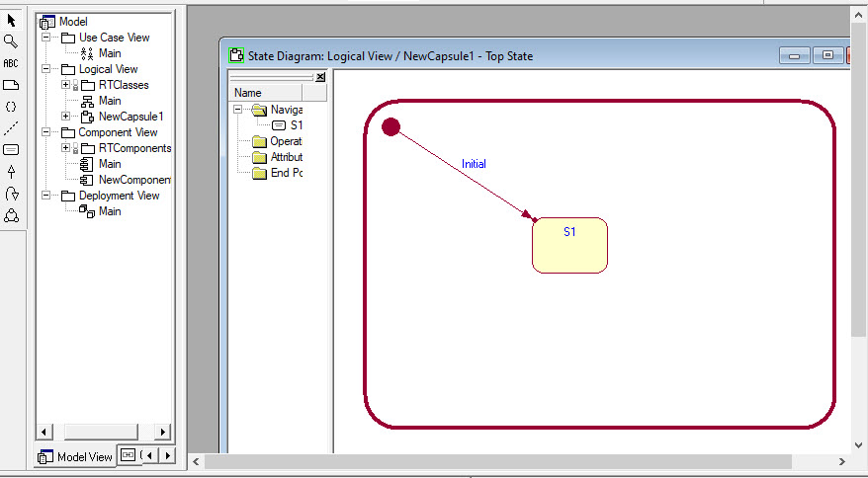Pick the transition-to-self curved arrow tool
The width and height of the screenshot is (868, 478).
[x=11, y=194]
